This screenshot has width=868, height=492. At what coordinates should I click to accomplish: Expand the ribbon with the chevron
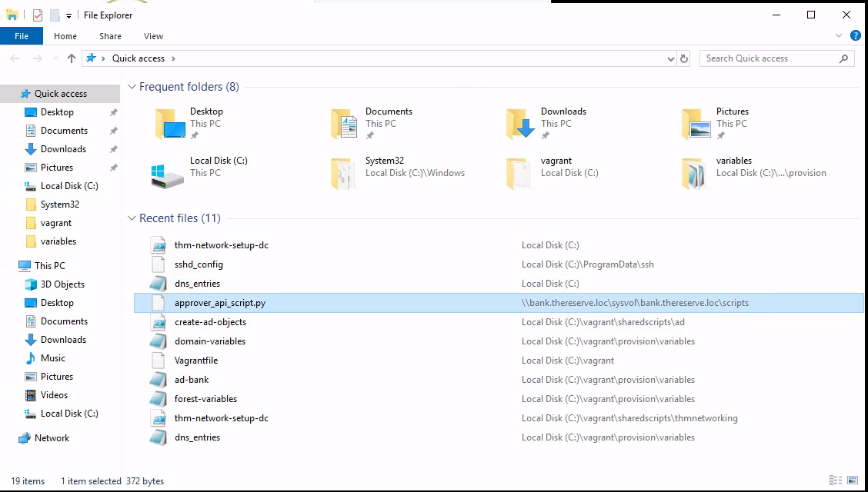pos(838,36)
